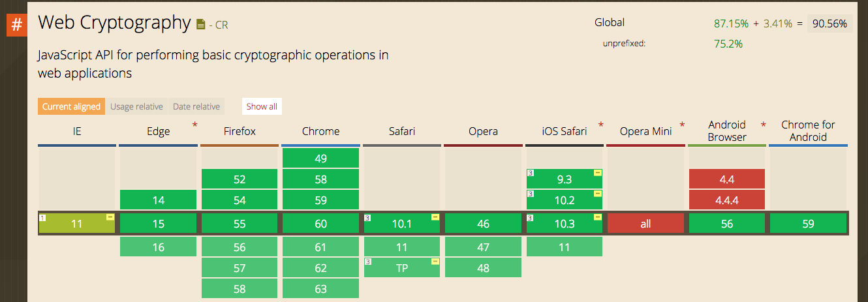The height and width of the screenshot is (302, 868).
Task: Select the Android Browser 4.4.4 cell
Action: [727, 200]
